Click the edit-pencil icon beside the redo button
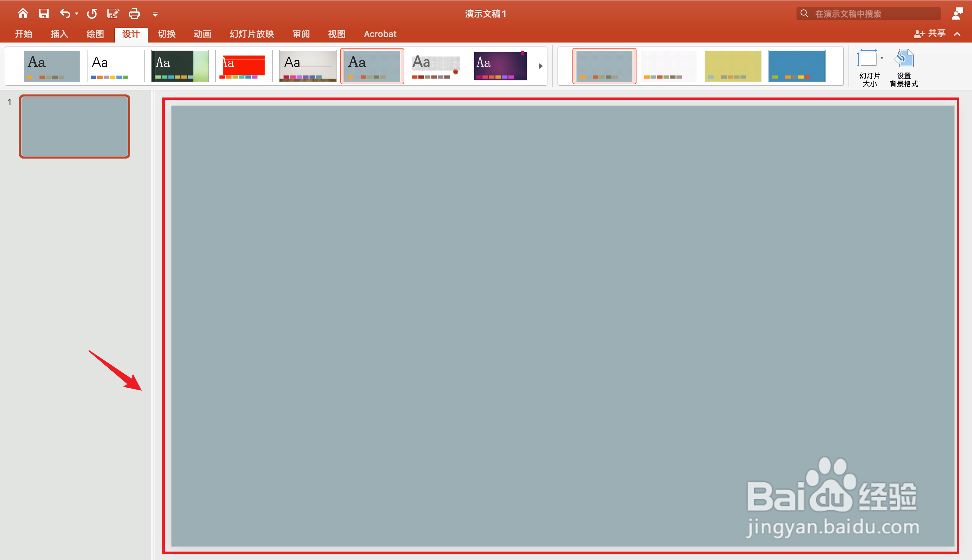972x560 pixels. [113, 14]
